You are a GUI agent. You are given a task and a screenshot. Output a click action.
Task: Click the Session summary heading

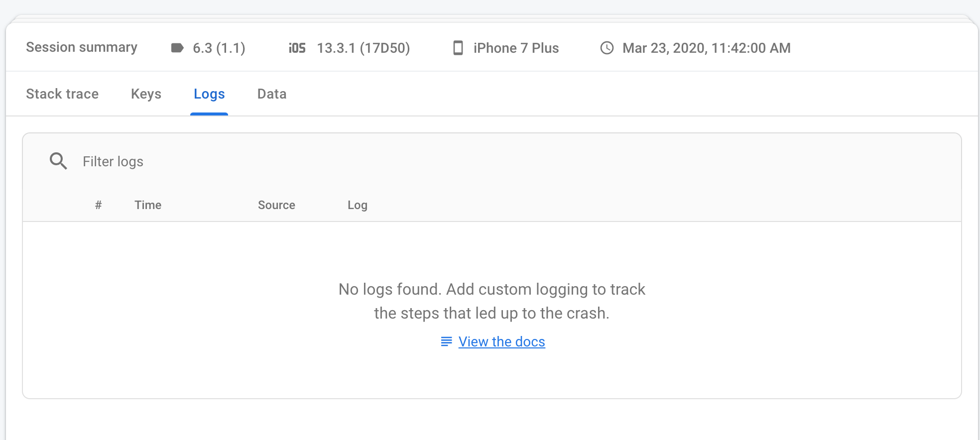click(82, 47)
